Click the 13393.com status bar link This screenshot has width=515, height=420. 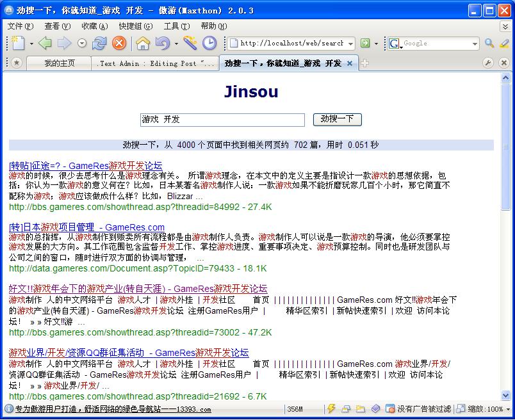coord(113,409)
